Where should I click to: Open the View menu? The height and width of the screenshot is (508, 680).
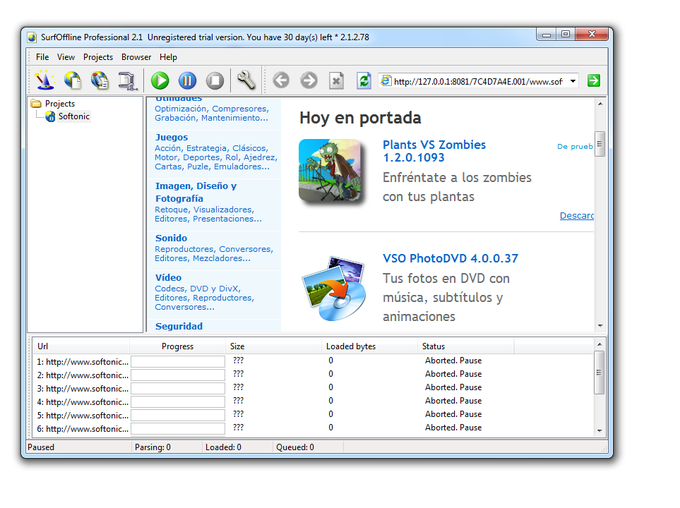coord(66,57)
